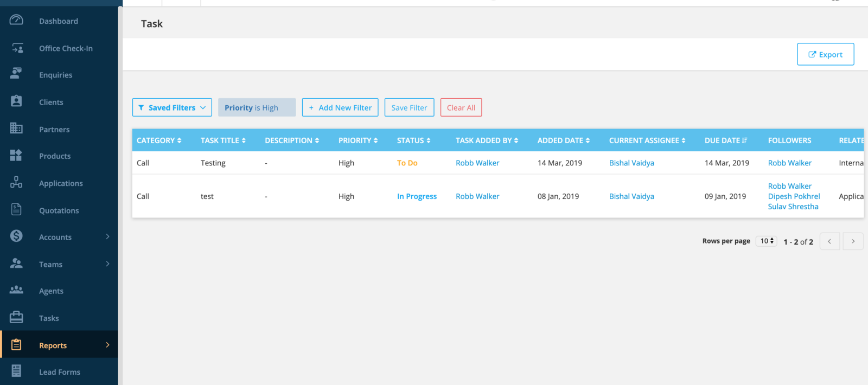868x385 pixels.
Task: Click the 09 Jan, 2019 due date
Action: pos(725,196)
